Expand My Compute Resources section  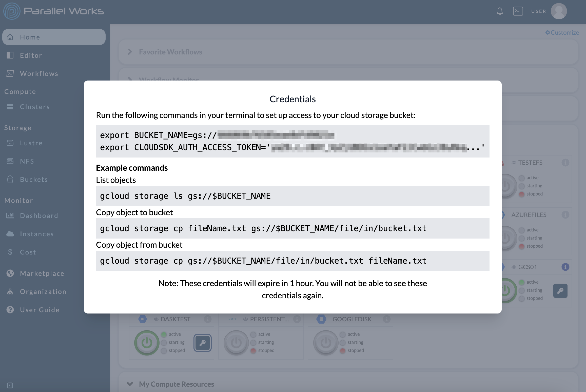pyautogui.click(x=130, y=384)
